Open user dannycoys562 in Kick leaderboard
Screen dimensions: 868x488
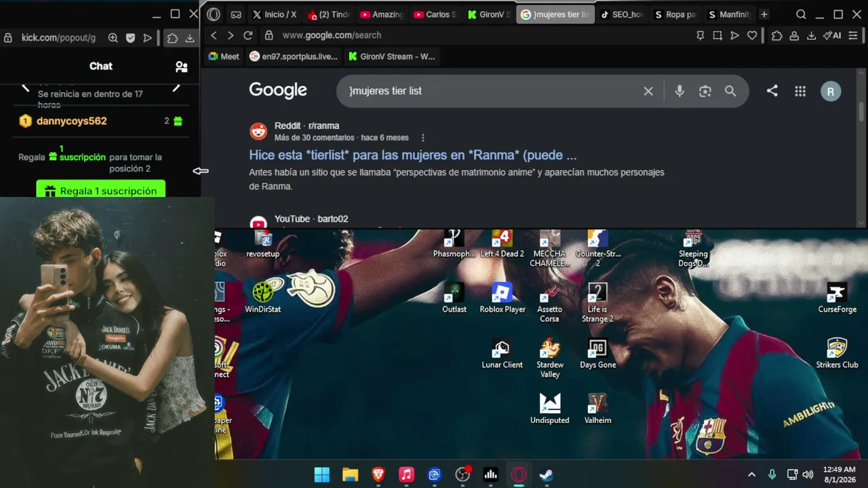pyautogui.click(x=72, y=121)
